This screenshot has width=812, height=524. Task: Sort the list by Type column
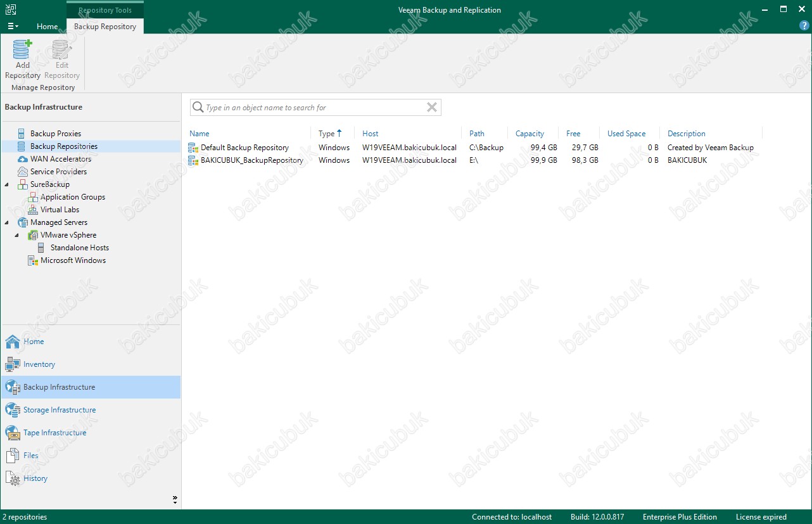326,134
